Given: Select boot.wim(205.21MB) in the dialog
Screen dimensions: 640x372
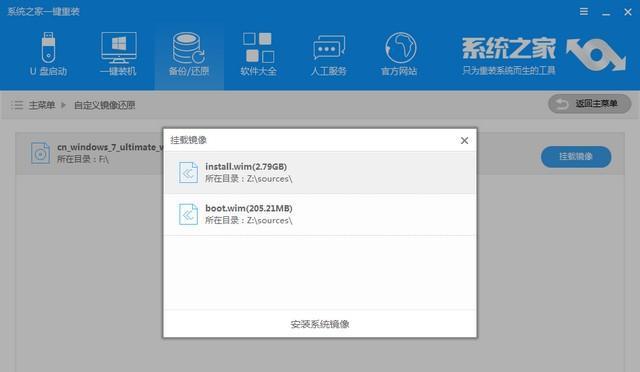Looking at the screenshot, I should click(x=320, y=214).
